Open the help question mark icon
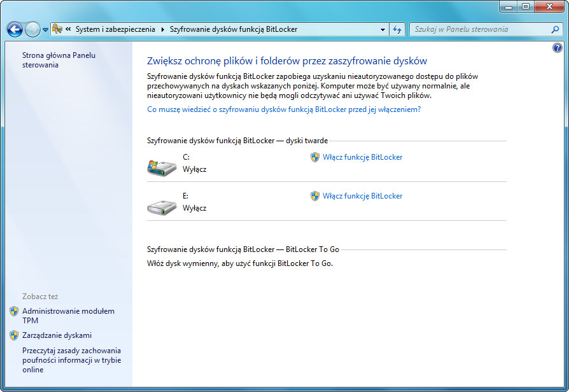The image size is (569, 392). tap(558, 48)
